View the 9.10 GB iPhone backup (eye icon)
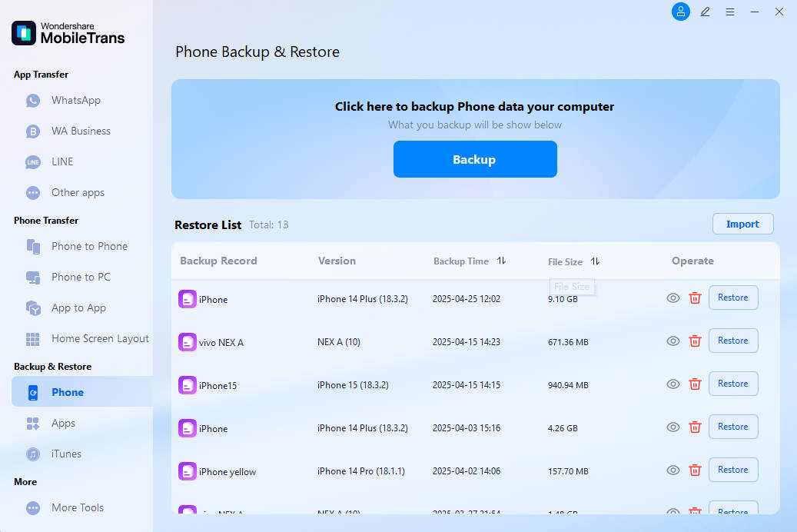The height and width of the screenshot is (532, 797). point(673,298)
